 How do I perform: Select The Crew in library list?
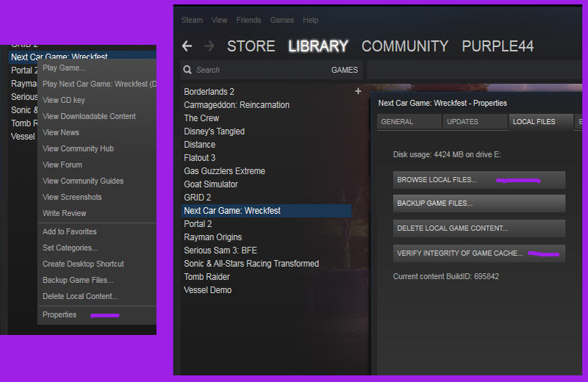201,118
